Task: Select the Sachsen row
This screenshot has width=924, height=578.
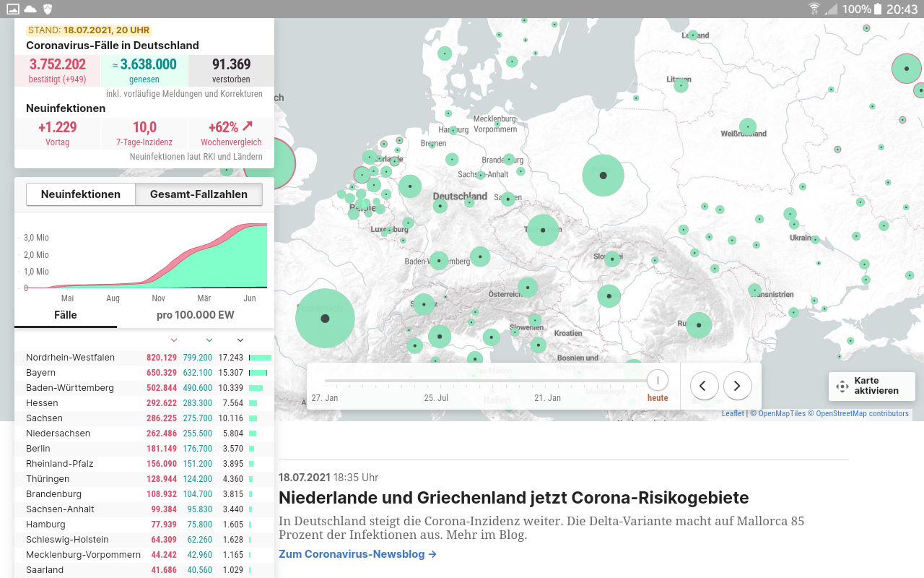Action: [144, 418]
